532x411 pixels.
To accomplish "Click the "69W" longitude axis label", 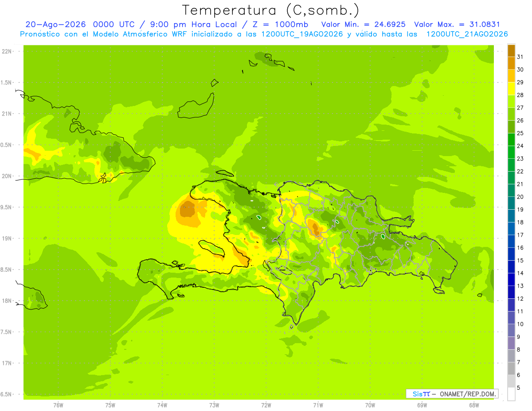I will [x=422, y=405].
